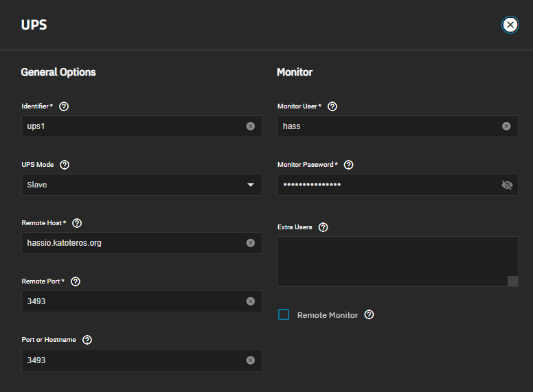533x392 pixels.
Task: Open Port or Hostname help tooltip
Action: tap(87, 340)
